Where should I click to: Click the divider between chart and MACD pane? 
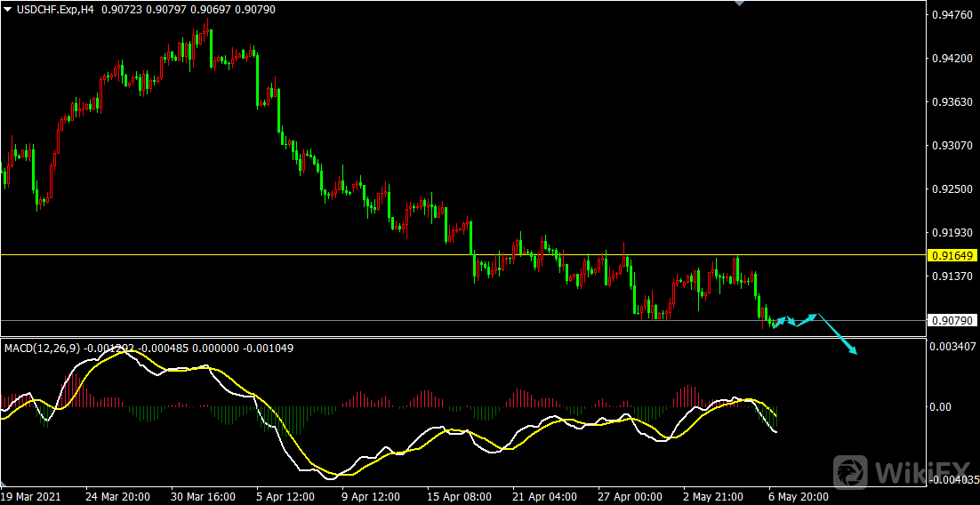coord(445,337)
